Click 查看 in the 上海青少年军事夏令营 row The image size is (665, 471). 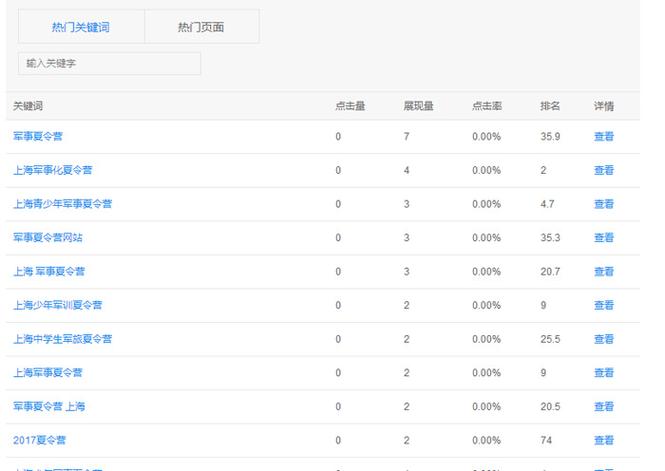[603, 204]
